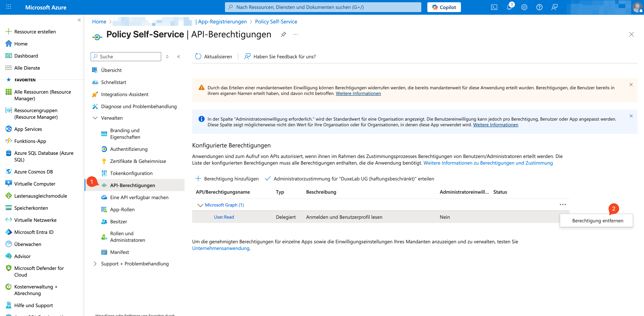Dismiss the tenant-wide consent warning banner

[631, 85]
